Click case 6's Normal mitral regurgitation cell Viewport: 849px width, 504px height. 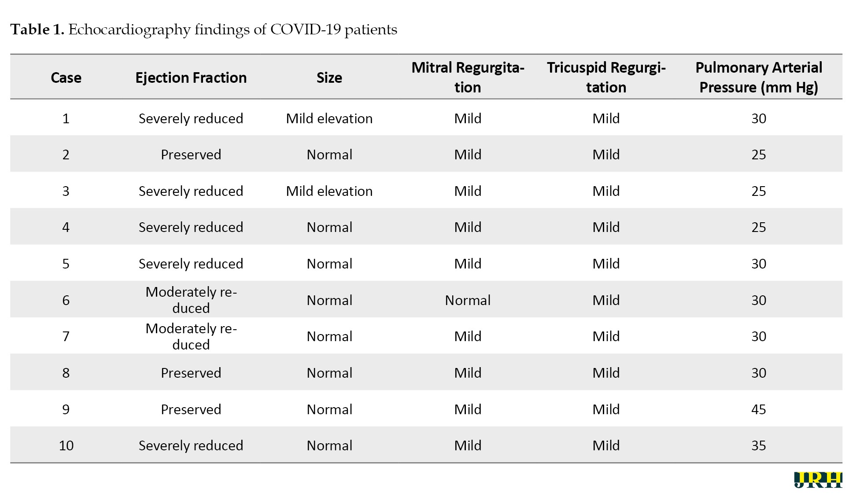click(x=468, y=300)
